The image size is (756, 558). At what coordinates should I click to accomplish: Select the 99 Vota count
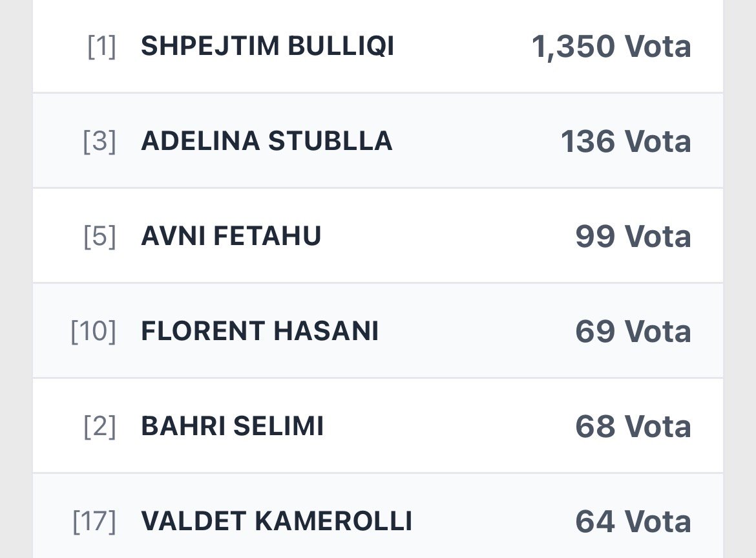click(x=633, y=237)
